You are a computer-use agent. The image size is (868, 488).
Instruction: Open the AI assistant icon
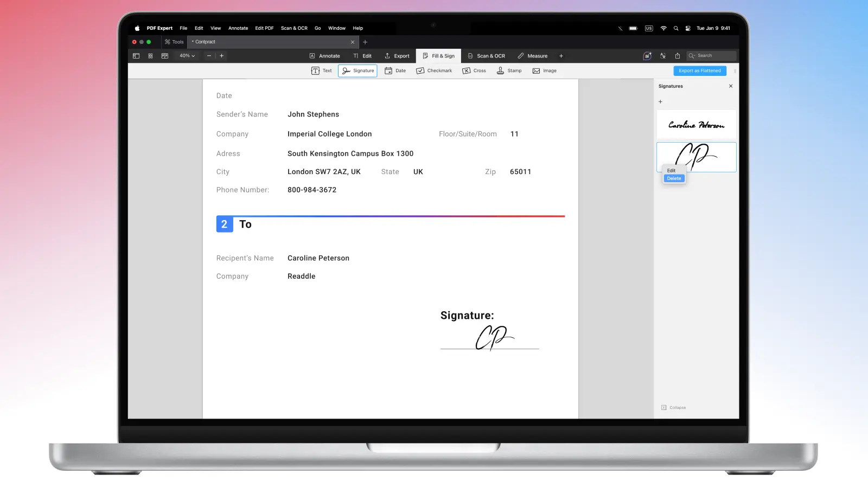(x=647, y=56)
